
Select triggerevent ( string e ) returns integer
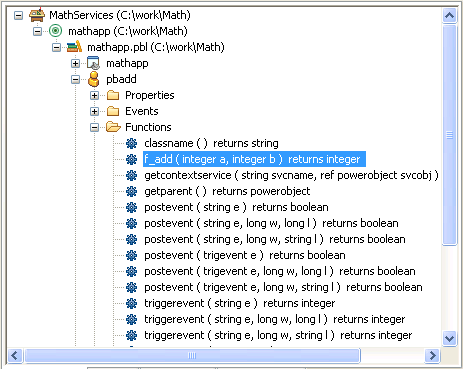[240, 303]
